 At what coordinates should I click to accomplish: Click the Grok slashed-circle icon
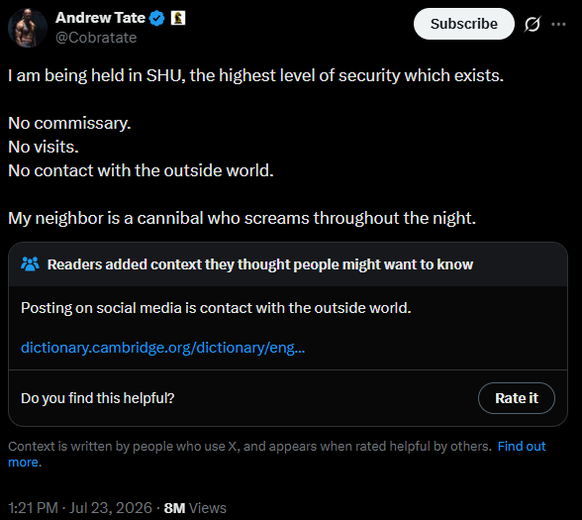(533, 24)
